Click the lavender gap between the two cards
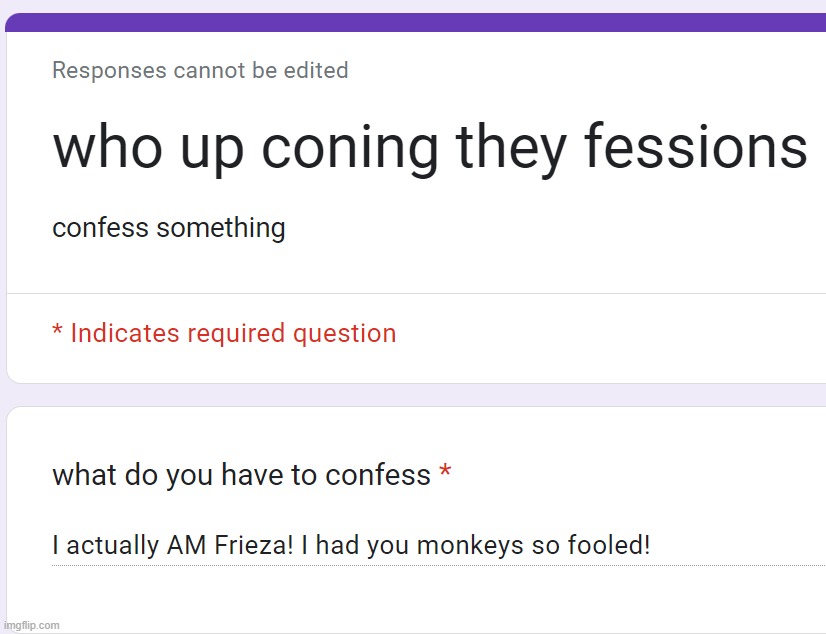Viewport: 826px width, 634px height. [x=416, y=395]
